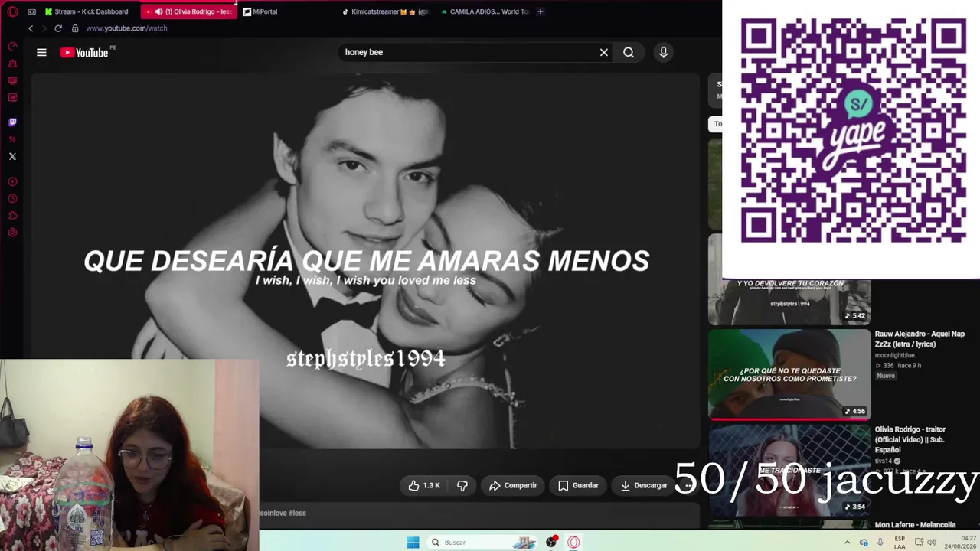Download the video with Descargar

[x=644, y=485]
